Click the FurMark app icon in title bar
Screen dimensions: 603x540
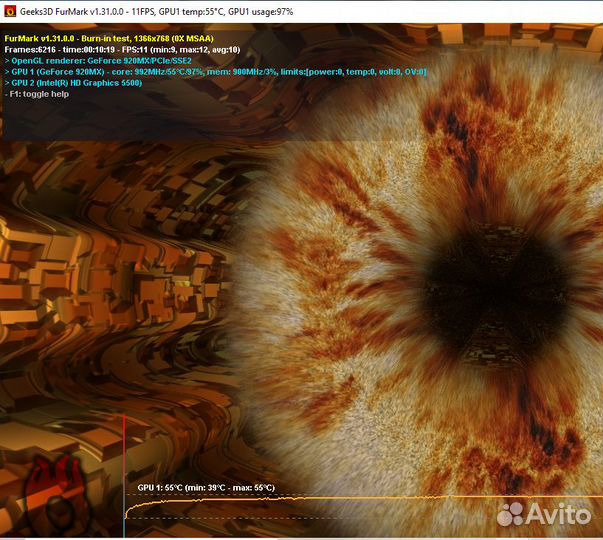(x=10, y=10)
